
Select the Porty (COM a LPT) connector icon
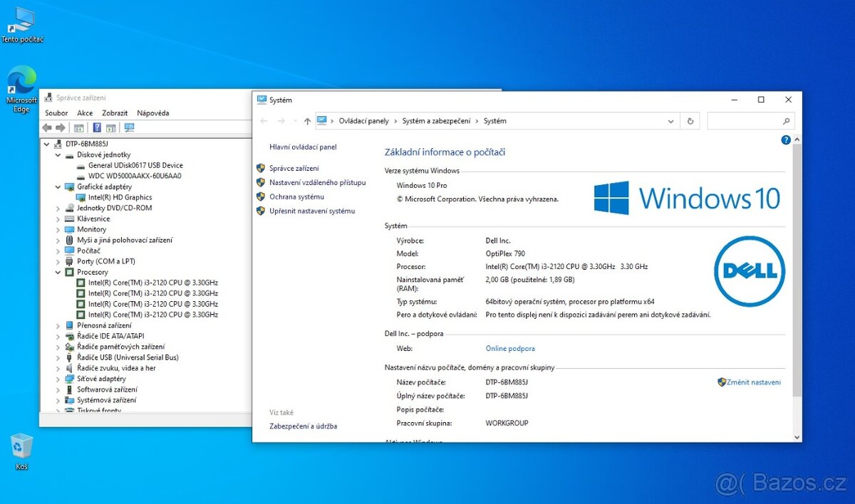coord(70,261)
